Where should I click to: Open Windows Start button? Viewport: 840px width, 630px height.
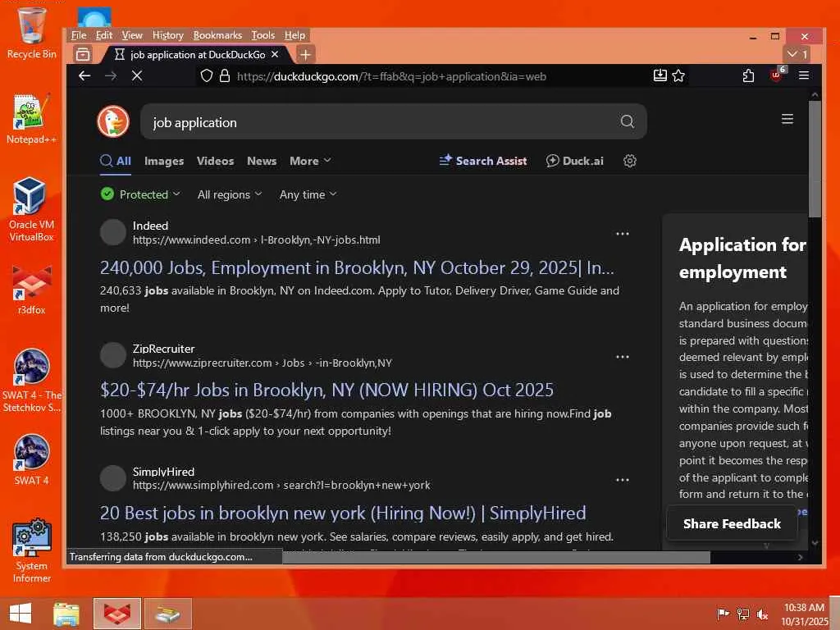pos(21,614)
